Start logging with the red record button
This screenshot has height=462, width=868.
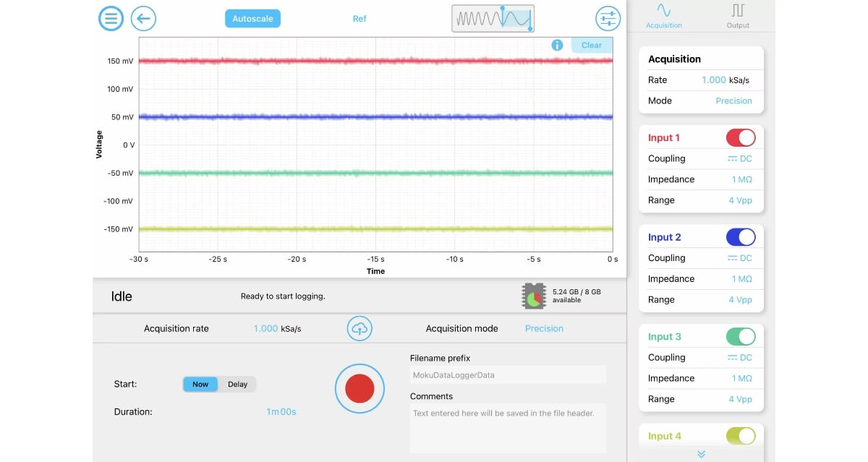359,389
